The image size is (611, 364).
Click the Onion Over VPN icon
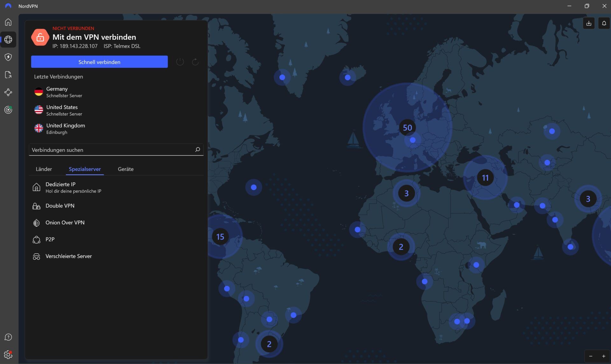37,223
